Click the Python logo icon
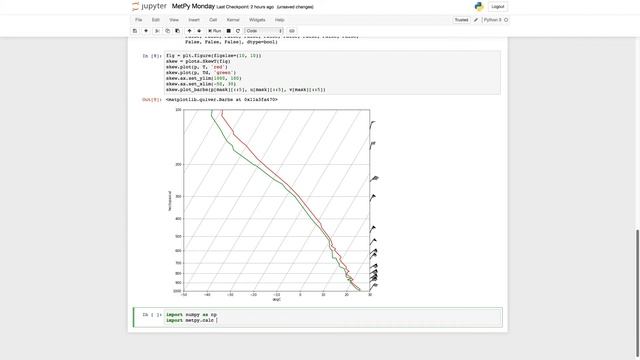This screenshot has width=640, height=360. [x=479, y=7]
